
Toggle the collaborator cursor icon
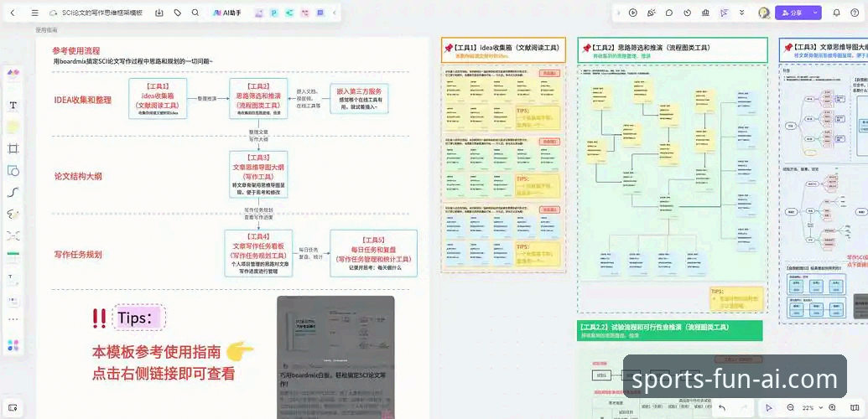(x=724, y=13)
